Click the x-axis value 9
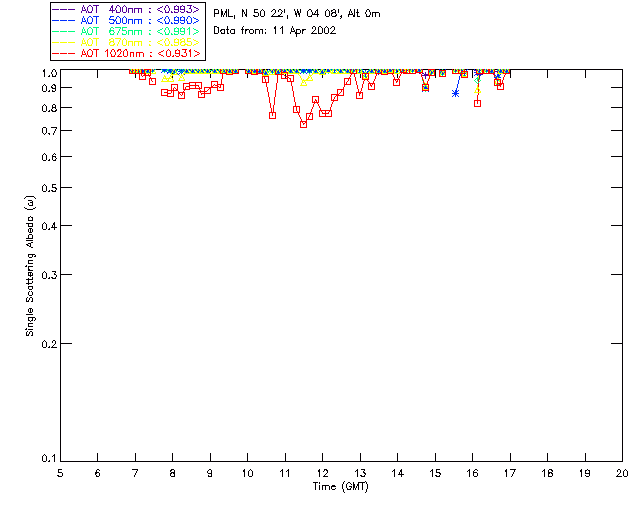 click(x=210, y=473)
